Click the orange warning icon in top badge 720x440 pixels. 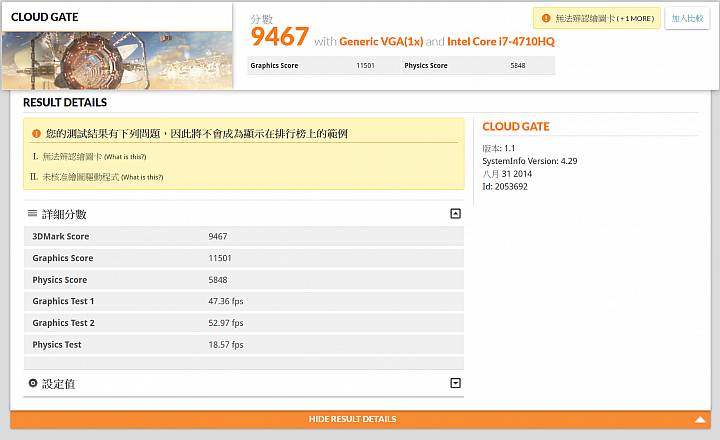point(546,18)
